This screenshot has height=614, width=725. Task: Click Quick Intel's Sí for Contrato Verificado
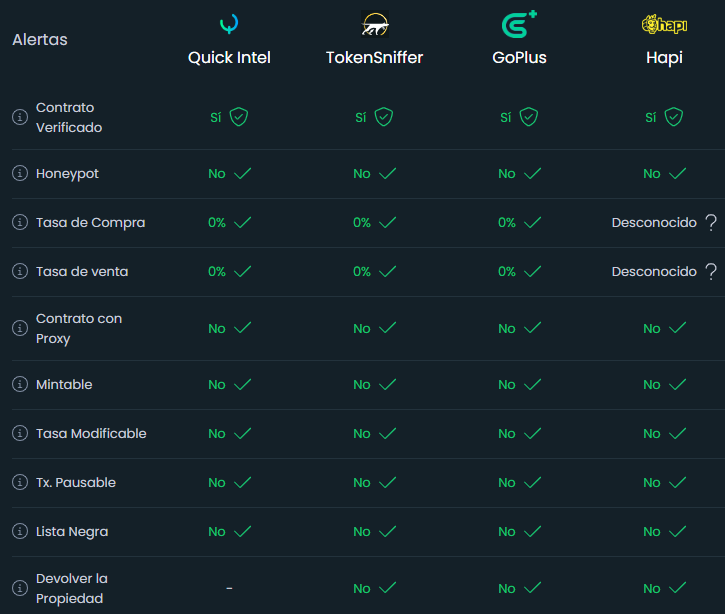click(216, 117)
